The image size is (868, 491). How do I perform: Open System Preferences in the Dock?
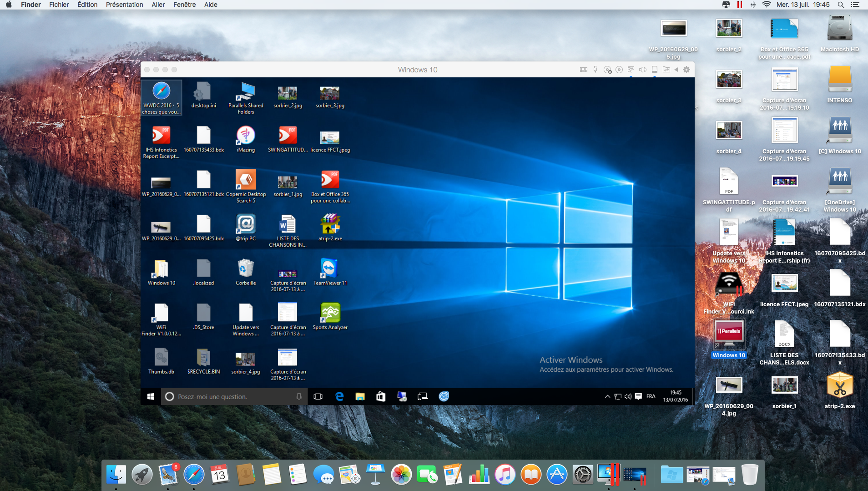click(583, 475)
